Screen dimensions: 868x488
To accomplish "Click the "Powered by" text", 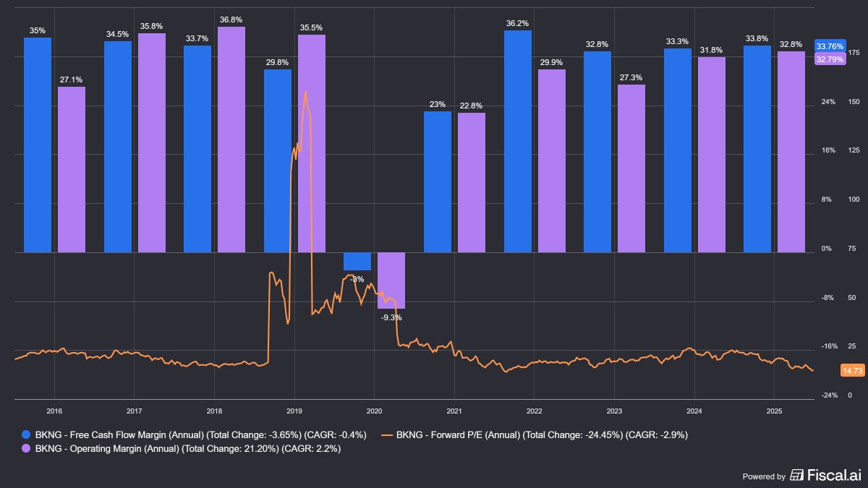I will [764, 476].
